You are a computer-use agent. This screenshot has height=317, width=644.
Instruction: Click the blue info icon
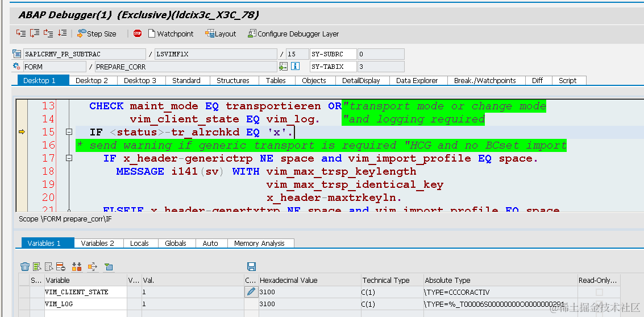296,66
